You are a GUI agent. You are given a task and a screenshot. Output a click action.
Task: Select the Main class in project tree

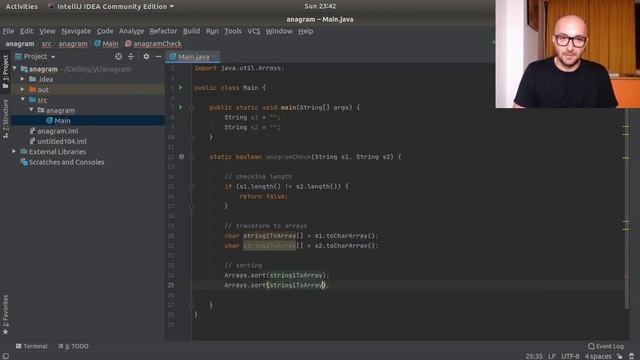88,120
